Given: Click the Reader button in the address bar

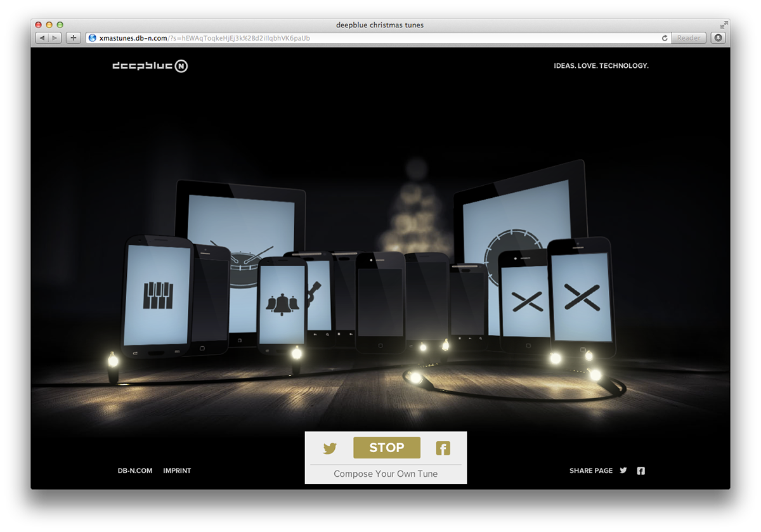Looking at the screenshot, I should (x=689, y=38).
